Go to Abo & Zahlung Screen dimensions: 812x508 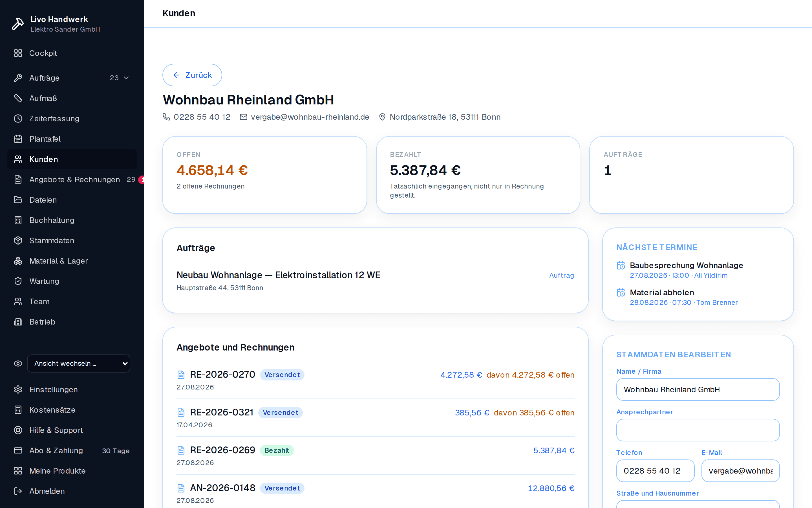(72, 450)
